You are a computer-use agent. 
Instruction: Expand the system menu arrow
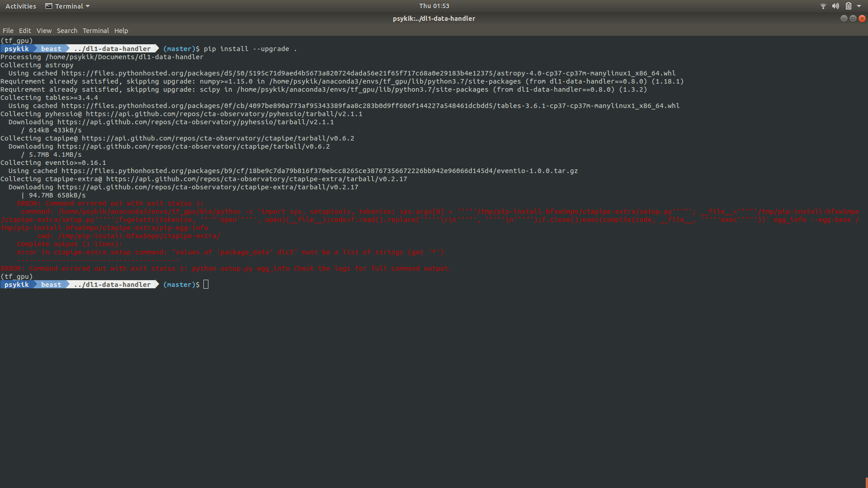(859, 6)
